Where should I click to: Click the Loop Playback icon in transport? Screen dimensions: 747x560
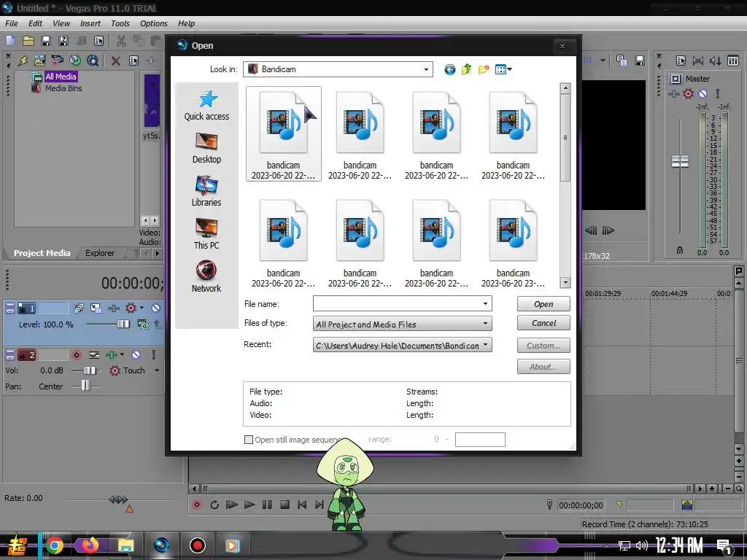click(x=214, y=505)
